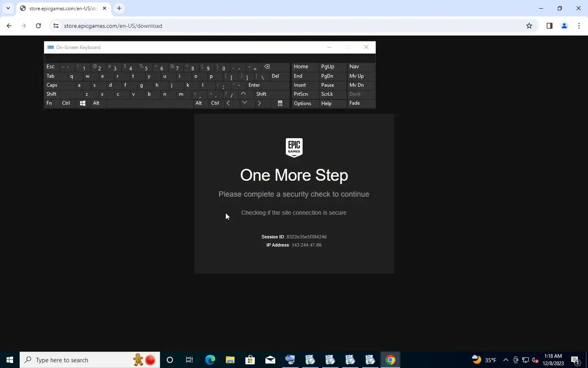Tap the Windows logo key on the On-Screen Keyboard

point(82,103)
